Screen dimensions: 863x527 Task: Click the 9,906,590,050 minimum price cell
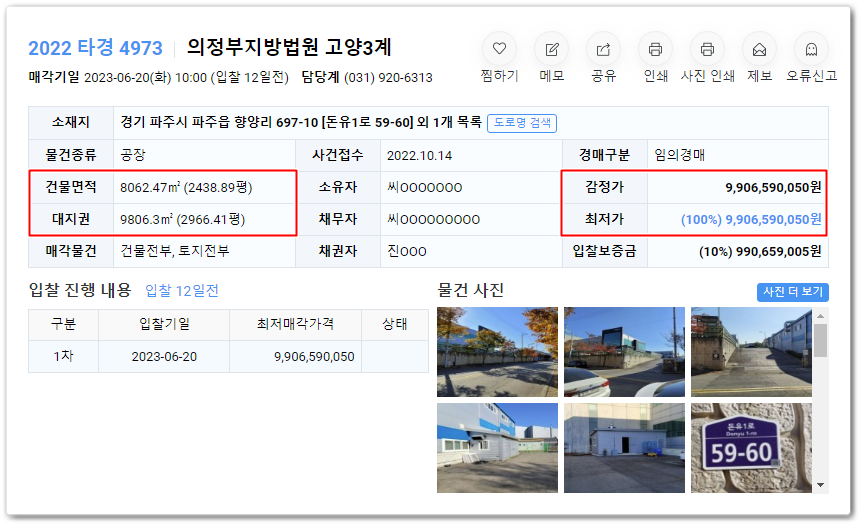click(x=296, y=356)
